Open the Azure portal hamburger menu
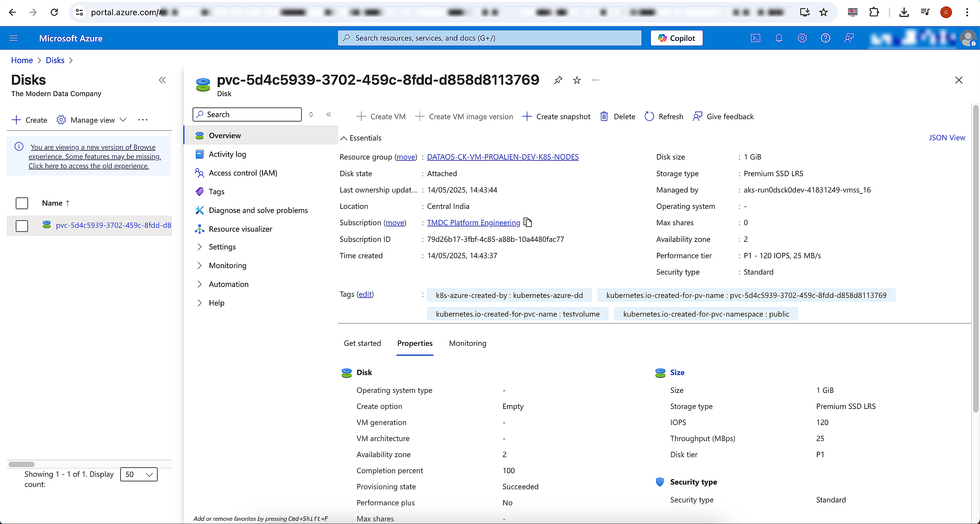The height and width of the screenshot is (524, 980). click(13, 38)
